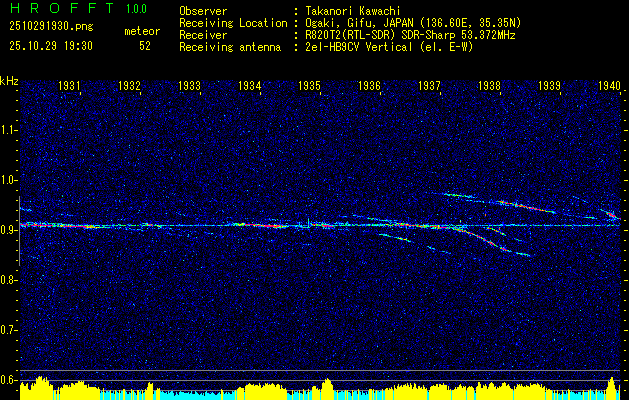Select the 1933 time marker
629x400 pixels.
[189, 85]
